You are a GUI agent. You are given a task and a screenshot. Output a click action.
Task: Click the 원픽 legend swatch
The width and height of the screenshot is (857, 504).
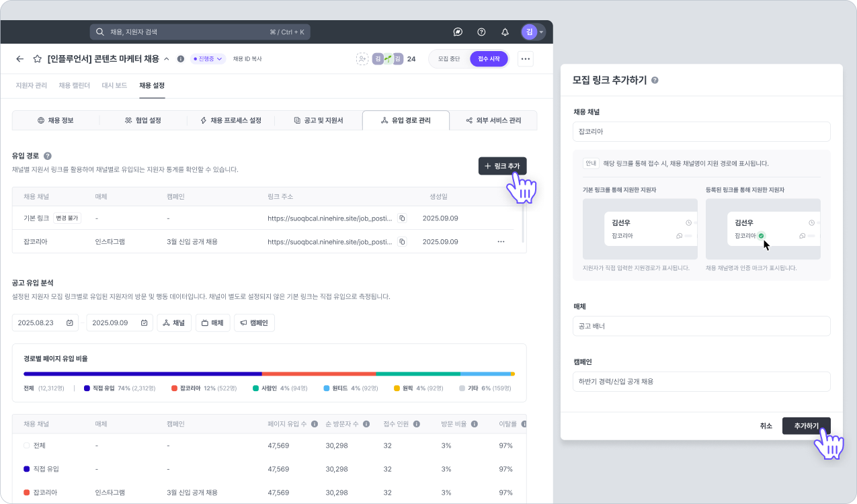(x=397, y=388)
